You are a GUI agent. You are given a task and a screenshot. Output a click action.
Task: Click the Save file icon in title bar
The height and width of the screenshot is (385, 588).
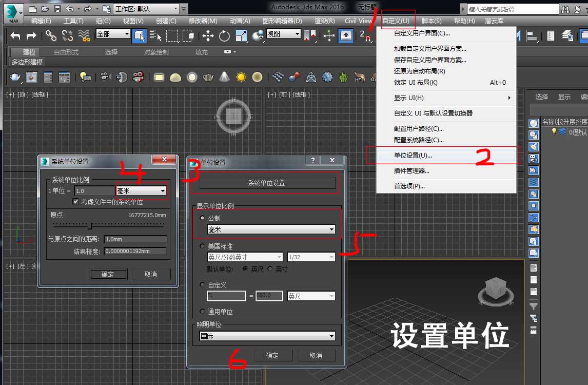[x=57, y=9]
